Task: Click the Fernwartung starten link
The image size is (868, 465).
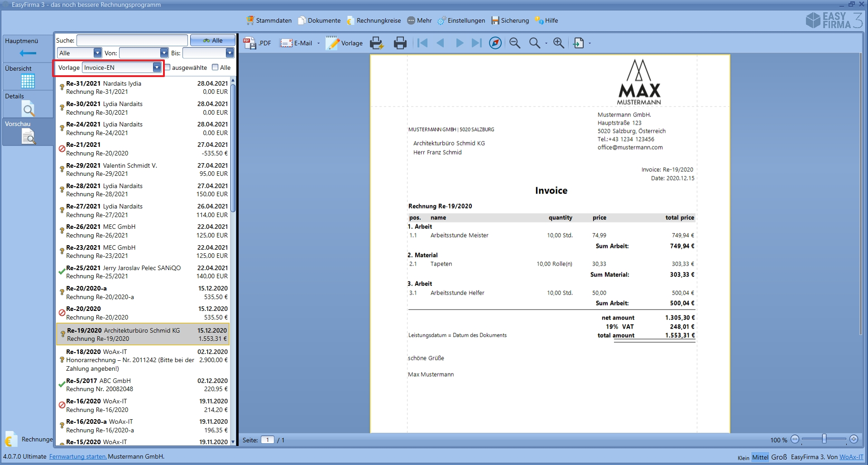Action: (x=78, y=456)
